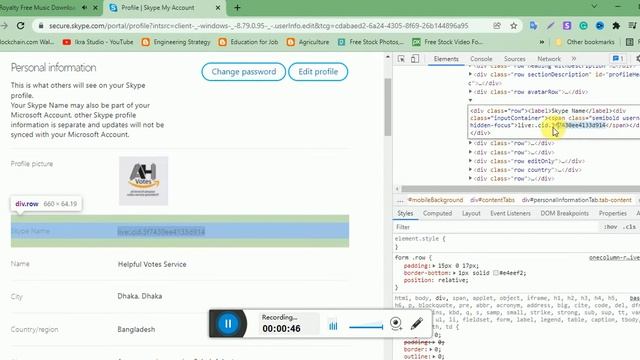The height and width of the screenshot is (360, 640).
Task: Select the Layout pane tab
Action: pyautogui.click(x=471, y=213)
